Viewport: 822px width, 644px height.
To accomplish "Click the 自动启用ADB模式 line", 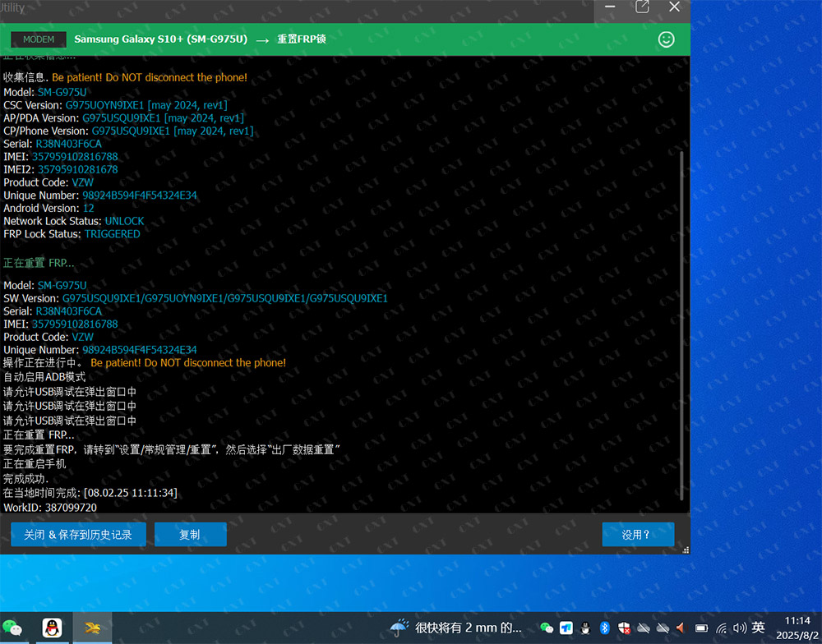I will 44,377.
